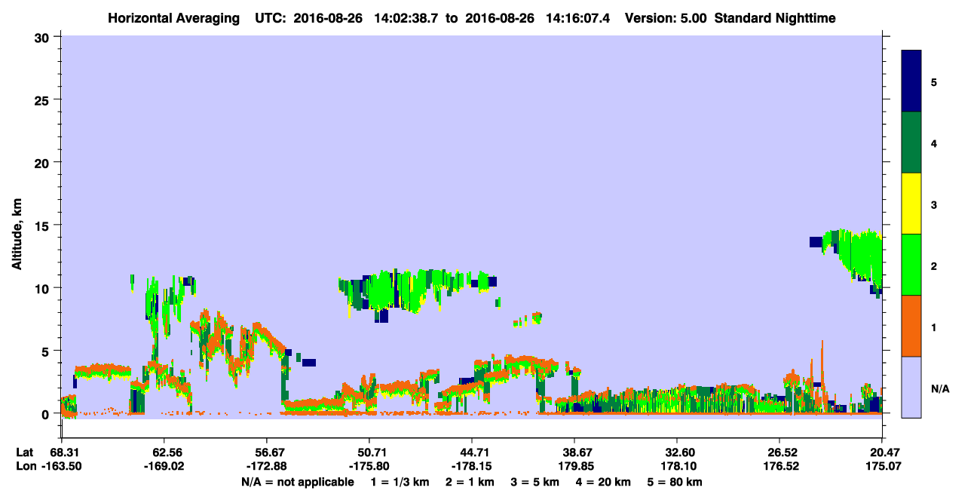Screen dimensions: 980x503
Task: Click the '5 = 80 km' legend caption
Action: (x=676, y=482)
